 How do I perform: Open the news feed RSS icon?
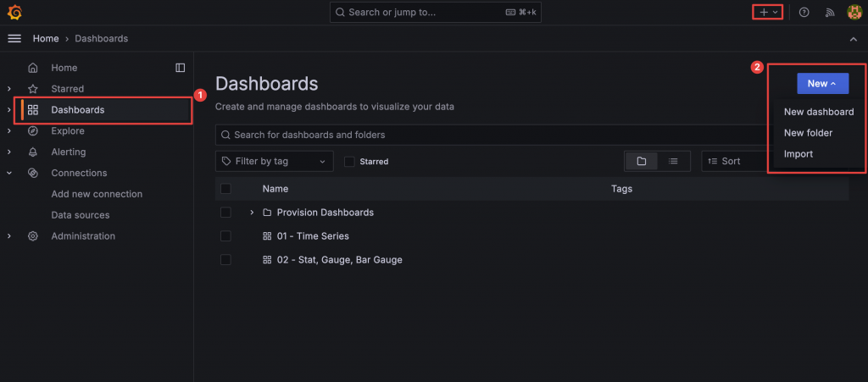[830, 13]
